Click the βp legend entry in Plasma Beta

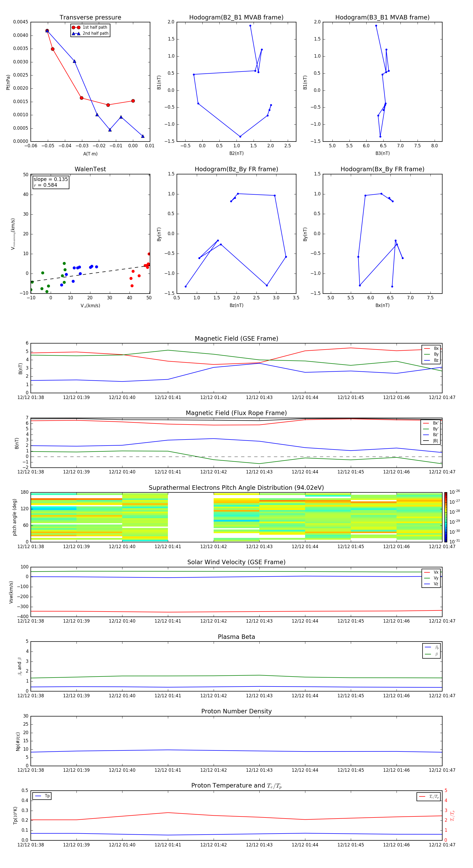[431, 647]
